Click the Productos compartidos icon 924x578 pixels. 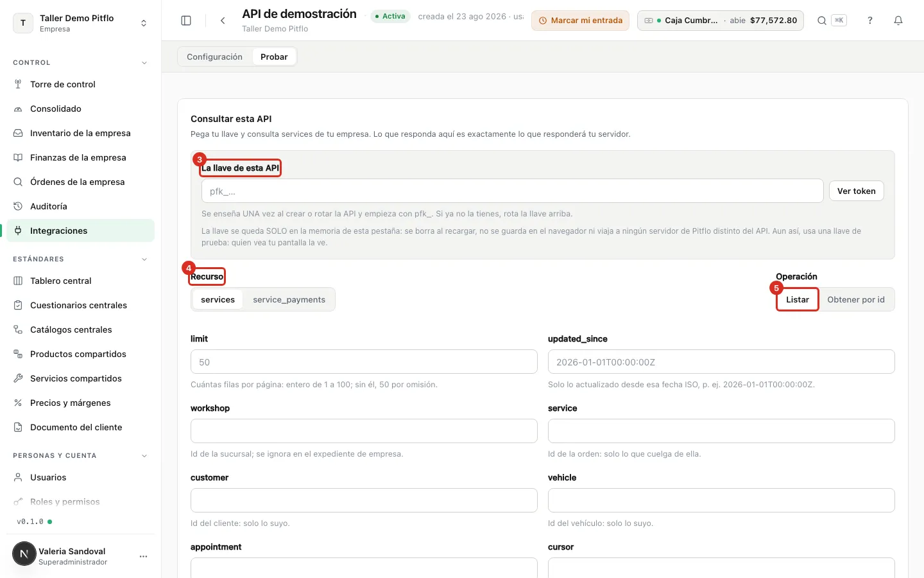[x=18, y=354]
